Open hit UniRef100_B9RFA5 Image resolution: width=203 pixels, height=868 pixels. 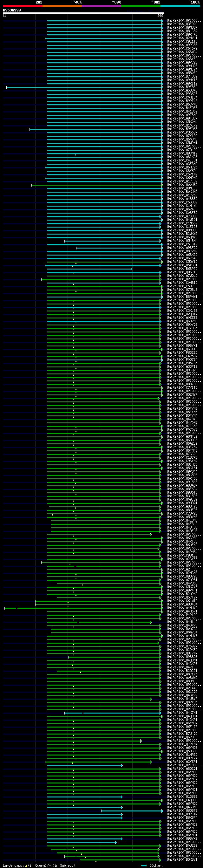coord(182,34)
